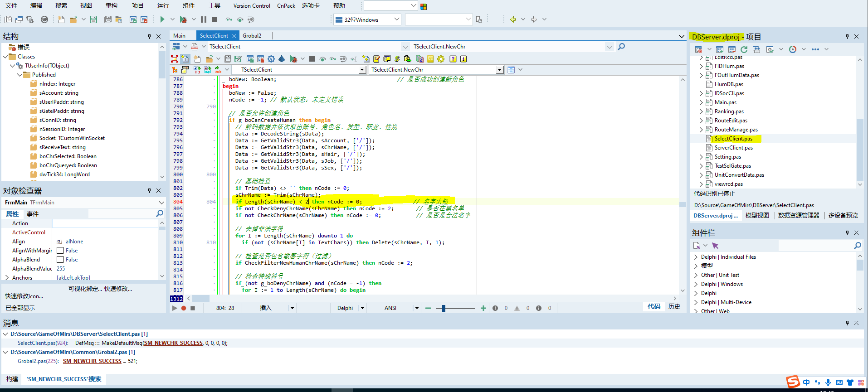Click the zoom out minus button

point(428,308)
